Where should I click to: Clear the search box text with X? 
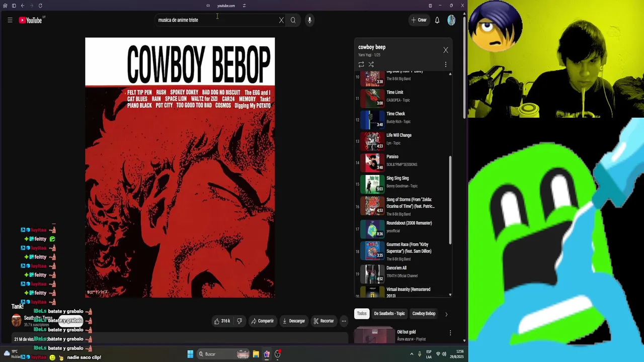[x=281, y=20]
